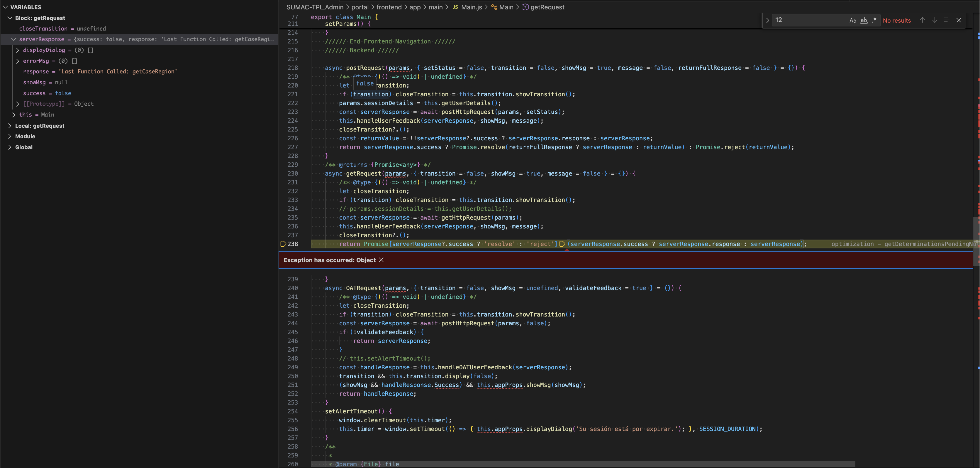Select Main.js in the breadcrumb
This screenshot has height=468, width=980.
[x=471, y=7]
